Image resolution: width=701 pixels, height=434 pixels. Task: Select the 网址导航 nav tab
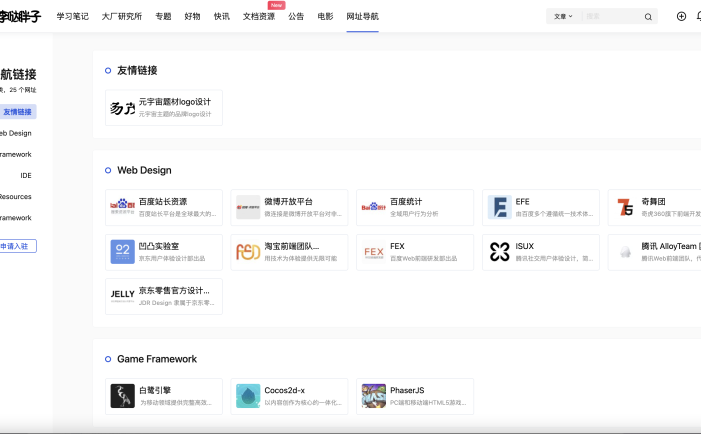tap(363, 17)
